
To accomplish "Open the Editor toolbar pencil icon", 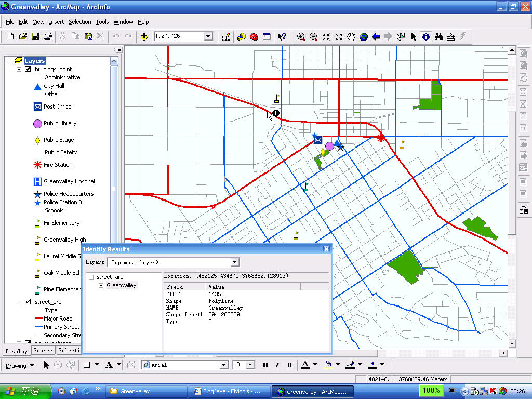I will 226,37.
